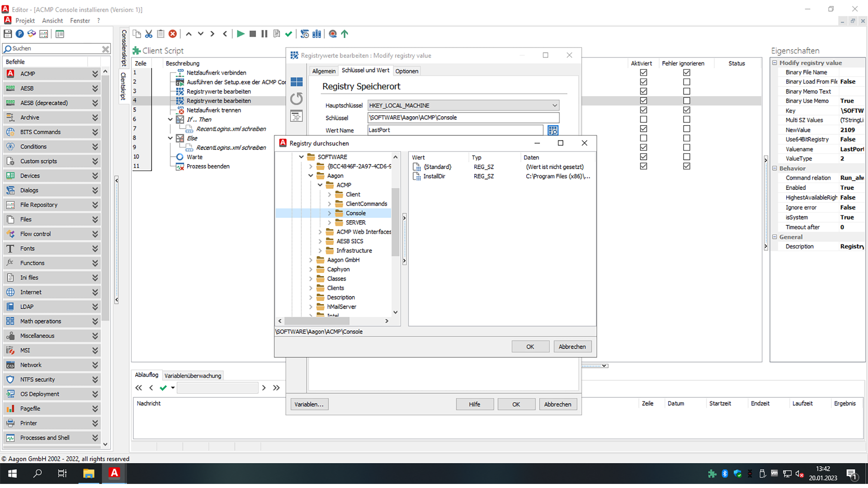Click the Wert Name input field
868x488 pixels.
click(x=455, y=130)
